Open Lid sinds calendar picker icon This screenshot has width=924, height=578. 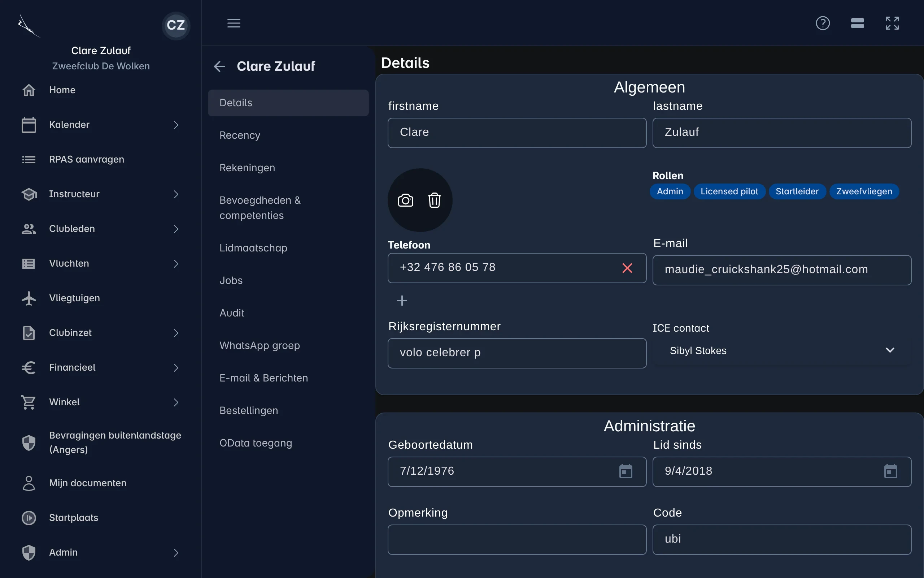891,471
